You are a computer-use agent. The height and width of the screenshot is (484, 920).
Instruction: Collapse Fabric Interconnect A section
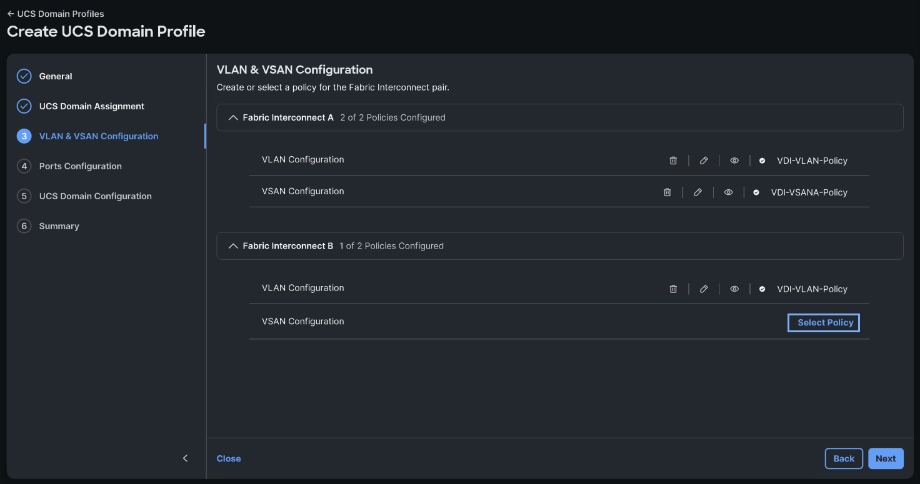[233, 117]
